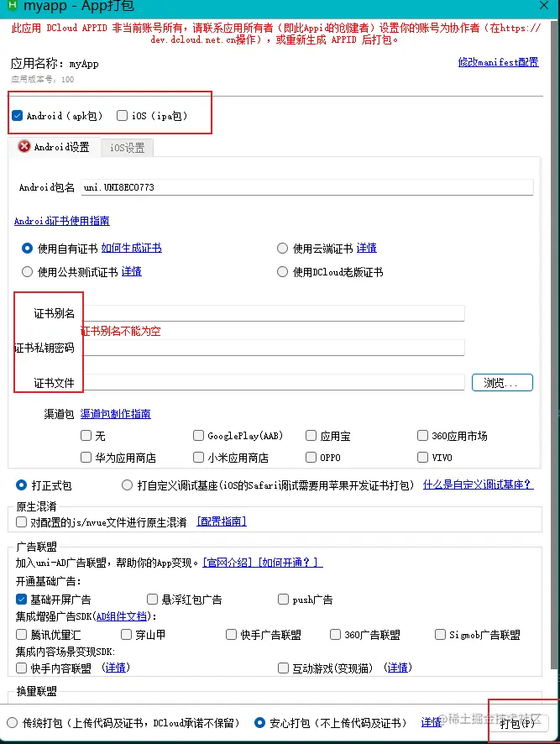Click the red error icon on Android设置 tab

click(24, 147)
